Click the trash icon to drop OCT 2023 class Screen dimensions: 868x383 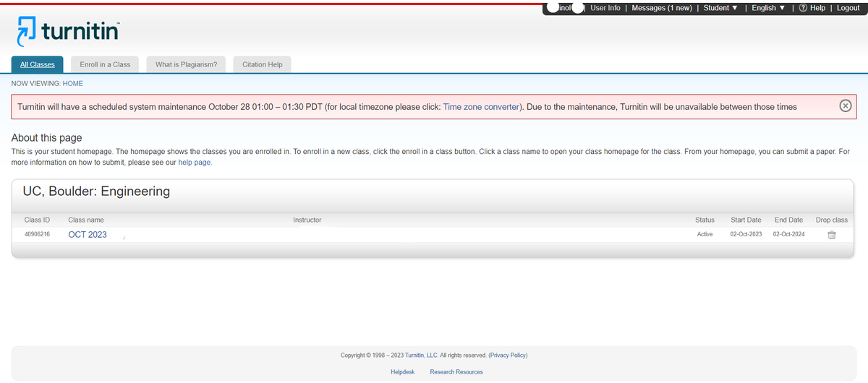pos(832,235)
